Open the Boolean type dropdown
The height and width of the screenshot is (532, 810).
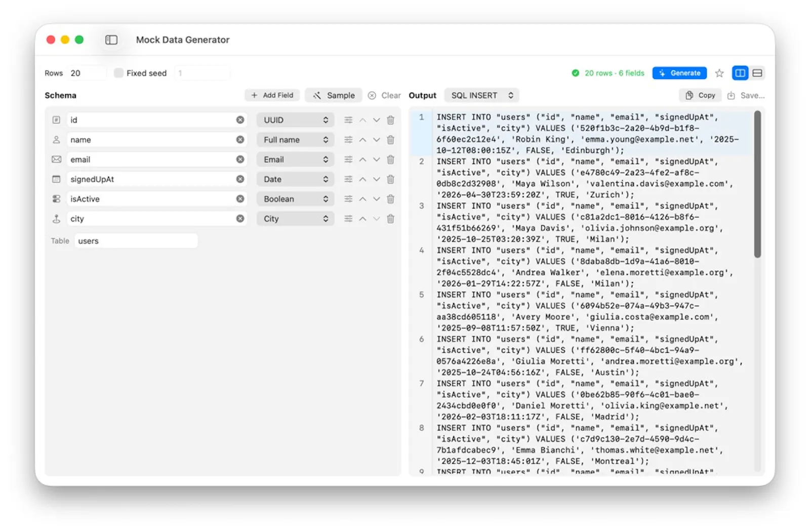point(295,199)
